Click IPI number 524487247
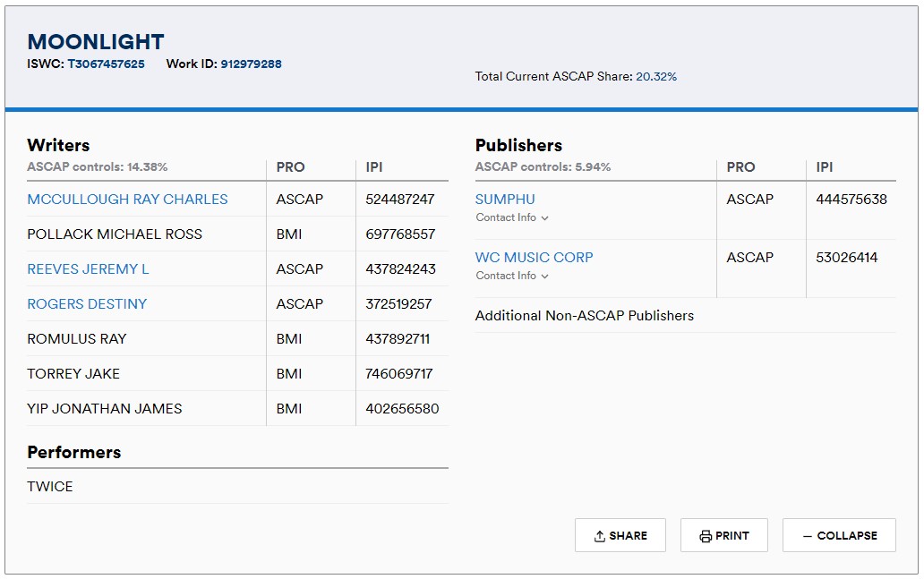 [x=400, y=199]
